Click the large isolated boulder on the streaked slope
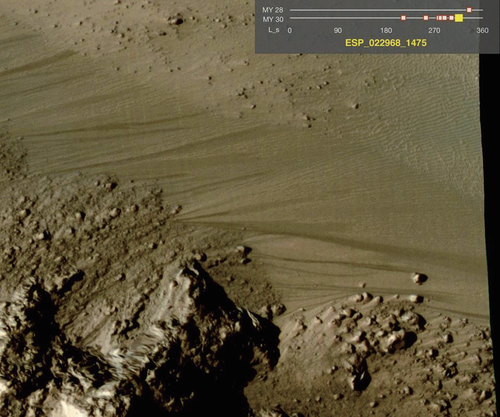Screen dimensions: 500x417 point(419,278)
